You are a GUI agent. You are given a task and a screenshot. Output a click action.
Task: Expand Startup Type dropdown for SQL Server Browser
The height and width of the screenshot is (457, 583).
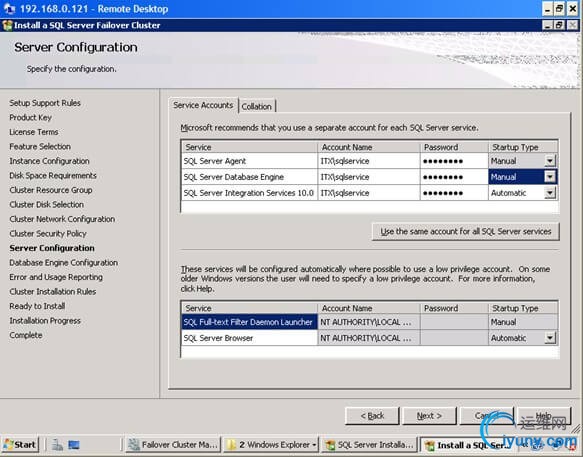point(550,338)
